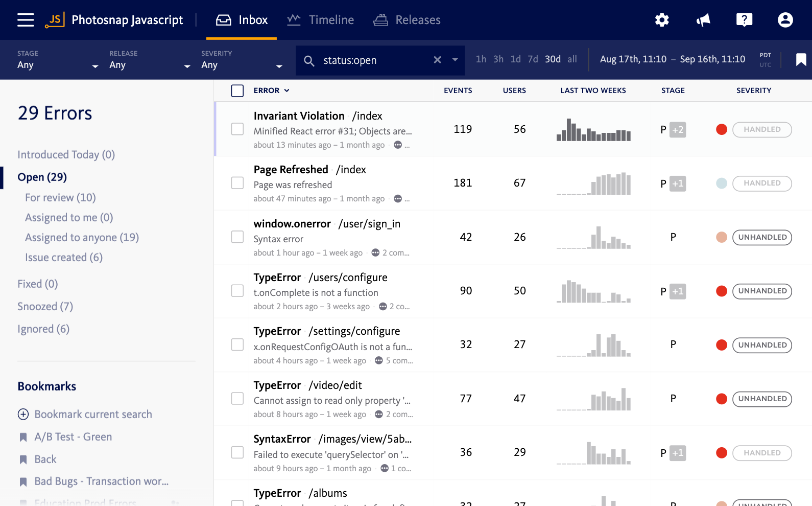
Task: Click comment icon on /users/configure TypeError row
Action: pos(383,307)
